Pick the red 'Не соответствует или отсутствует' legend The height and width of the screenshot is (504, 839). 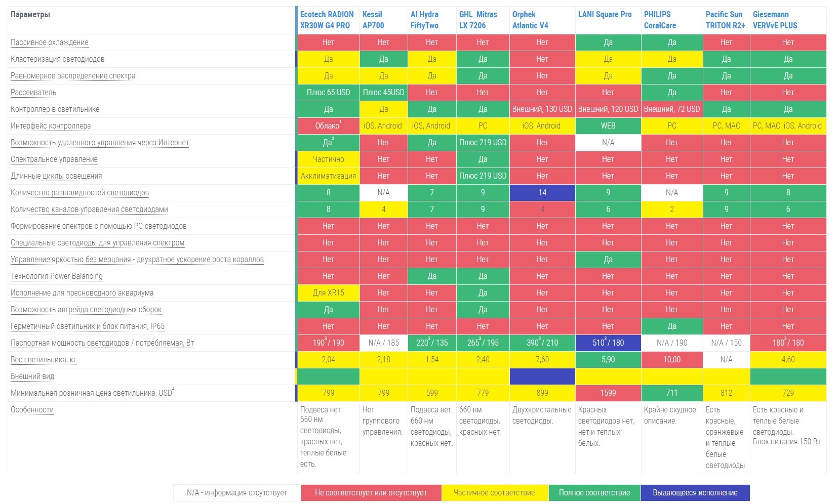point(371,493)
